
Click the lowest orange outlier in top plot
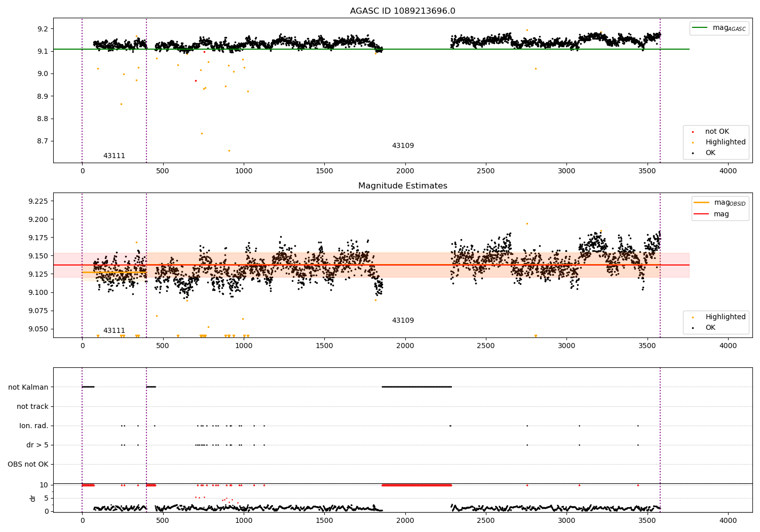point(229,150)
